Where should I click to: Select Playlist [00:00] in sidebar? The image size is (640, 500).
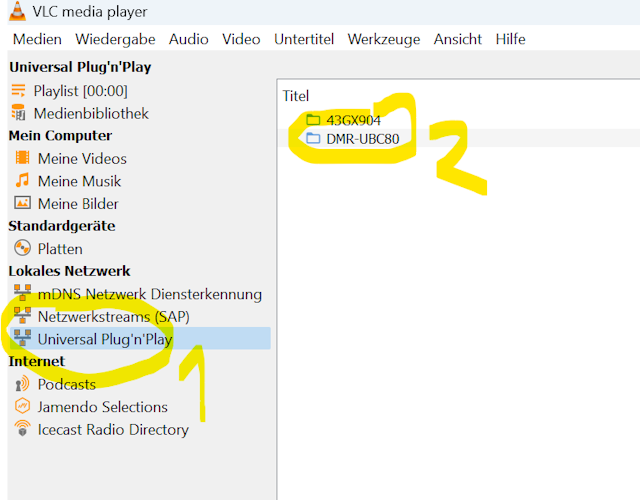tap(80, 91)
